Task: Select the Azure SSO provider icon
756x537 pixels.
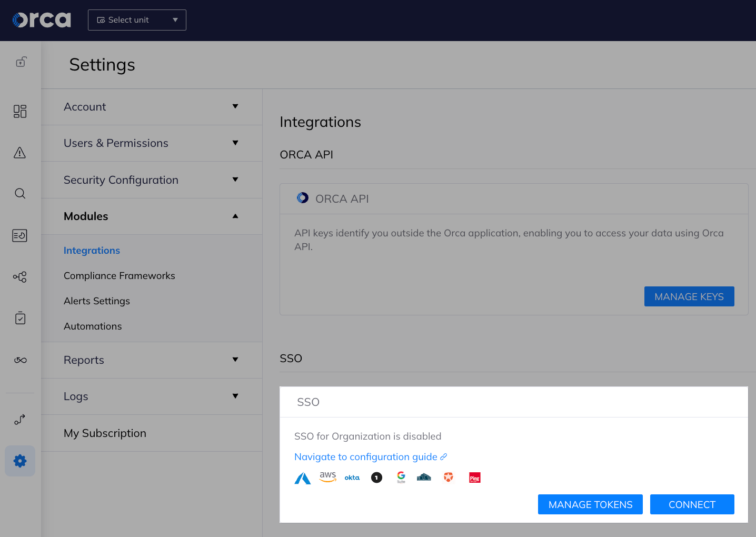Action: 302,478
